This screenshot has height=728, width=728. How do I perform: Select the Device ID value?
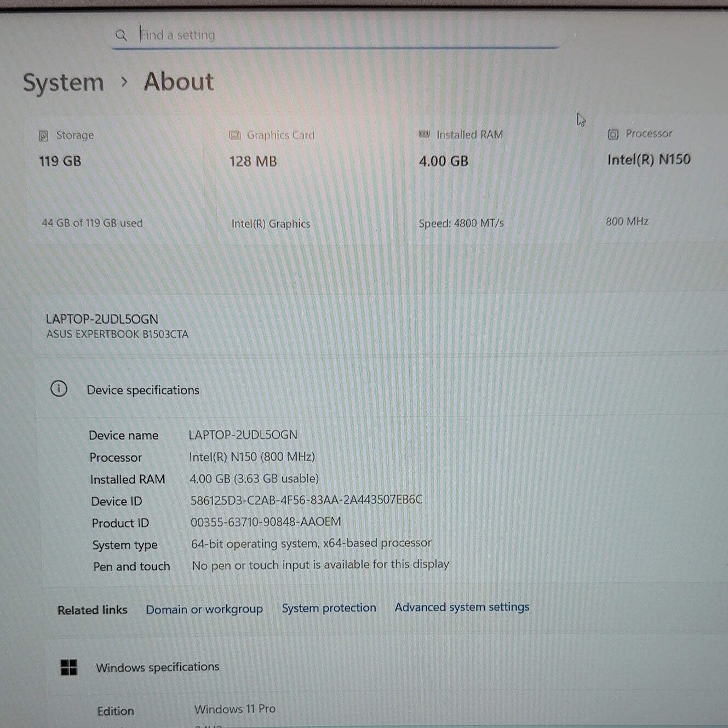point(306,500)
